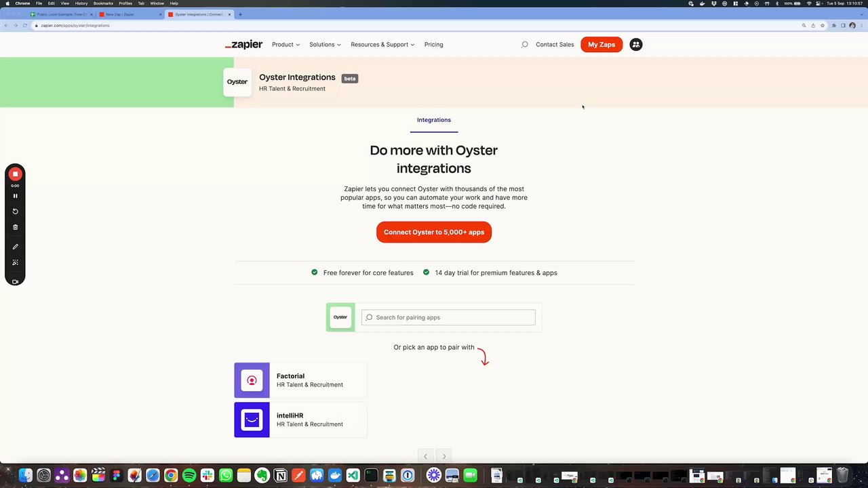Open Evernote from the dock
Viewport: 868px width, 488px height.
pyautogui.click(x=262, y=476)
